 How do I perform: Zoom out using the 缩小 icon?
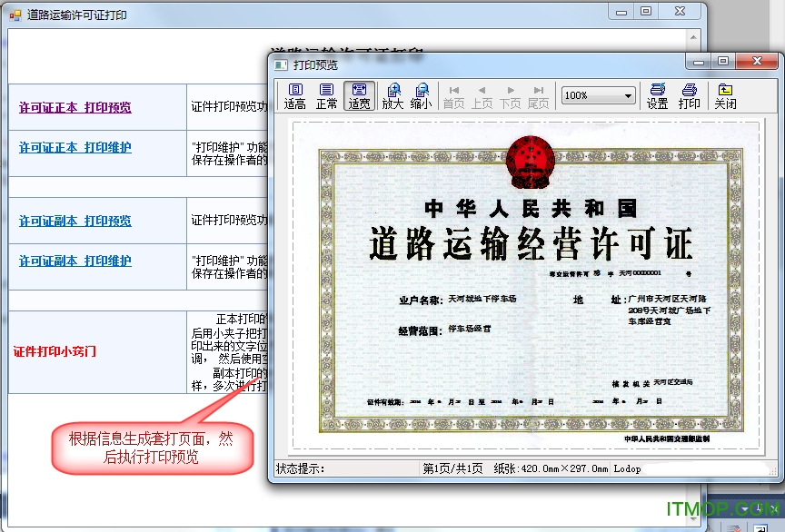[421, 95]
